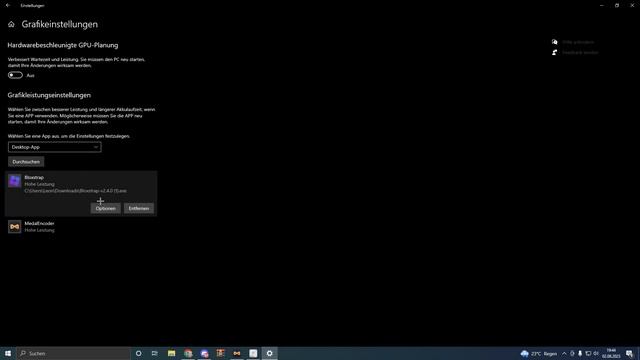This screenshot has height=360, width=640.
Task: Go back with the Settings back arrow
Action: (8, 5)
